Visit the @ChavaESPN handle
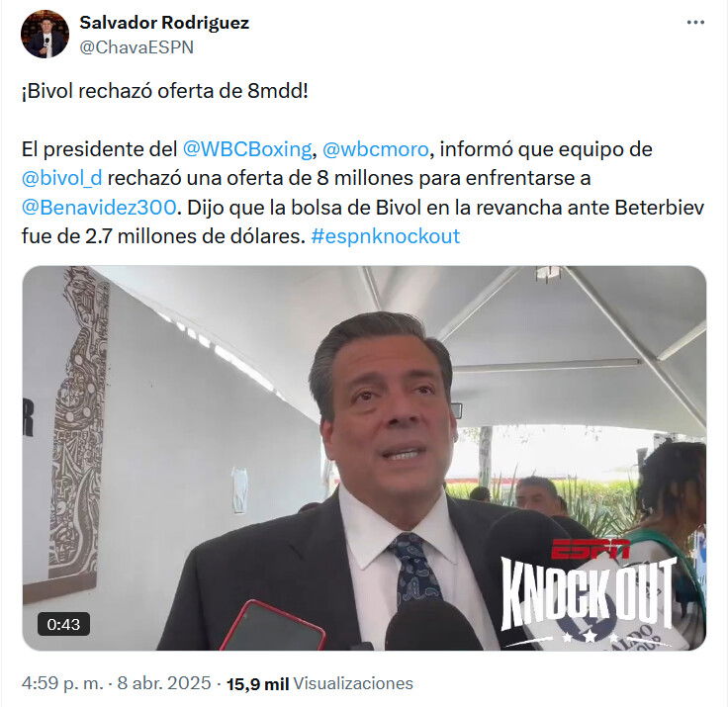The image size is (728, 707). tap(136, 47)
